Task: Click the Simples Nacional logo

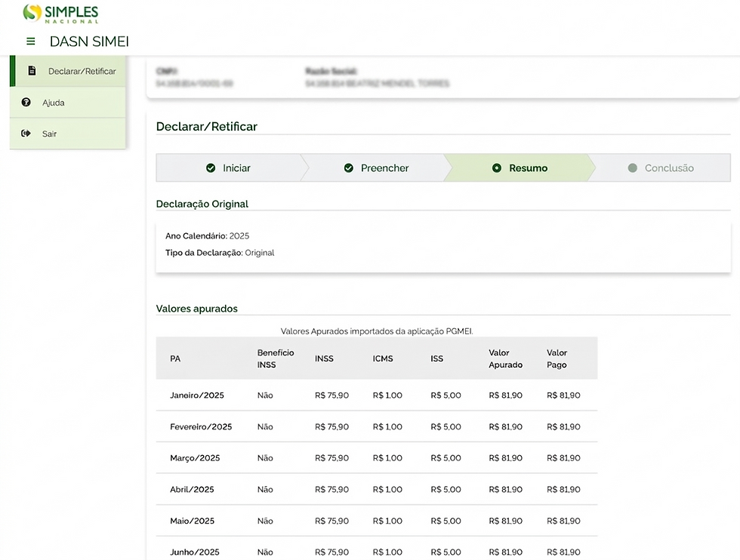Action: [61, 14]
